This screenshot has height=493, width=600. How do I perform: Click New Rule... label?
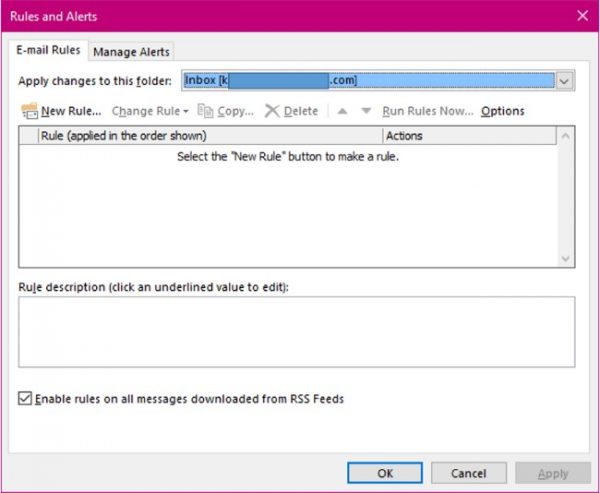(71, 111)
